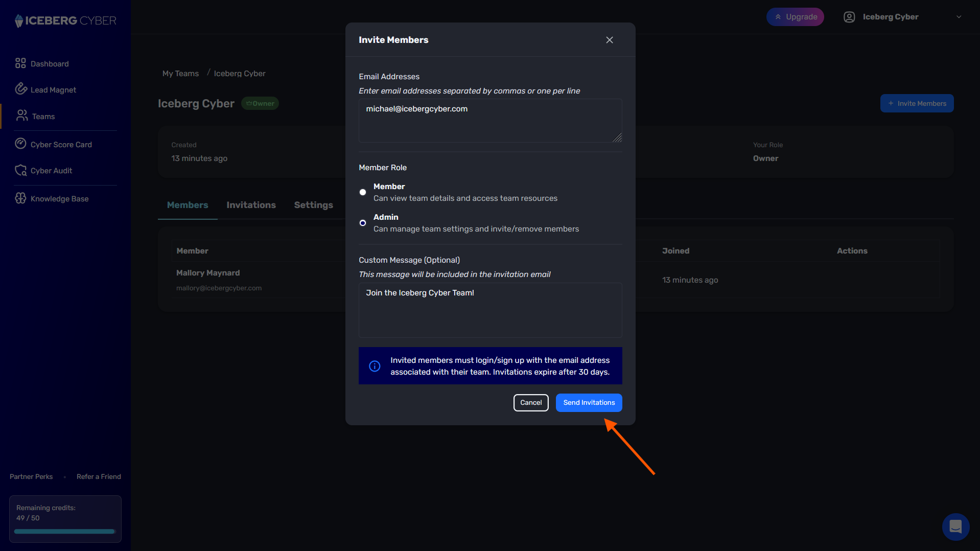Image resolution: width=980 pixels, height=551 pixels.
Task: Select the Member role radio button
Action: pos(363,192)
